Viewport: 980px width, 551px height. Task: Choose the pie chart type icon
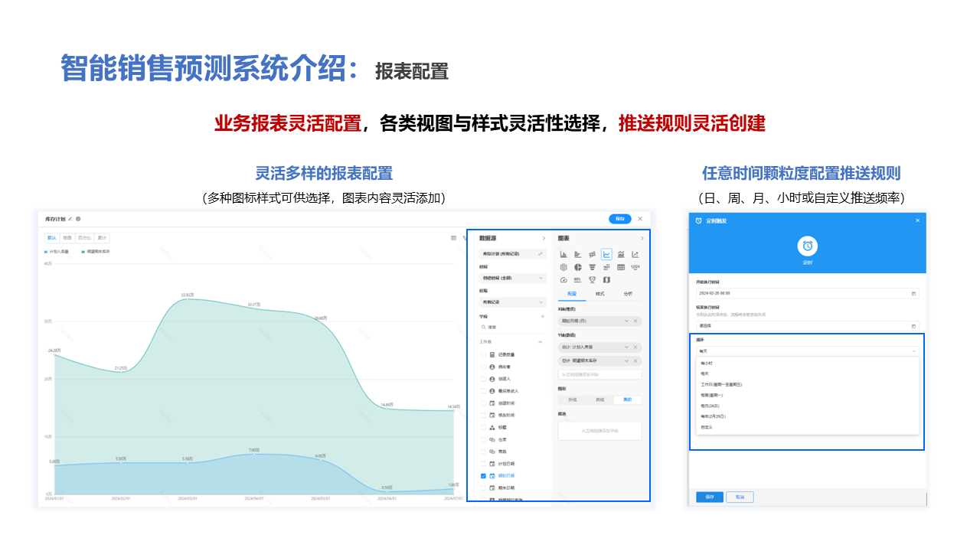(x=578, y=267)
